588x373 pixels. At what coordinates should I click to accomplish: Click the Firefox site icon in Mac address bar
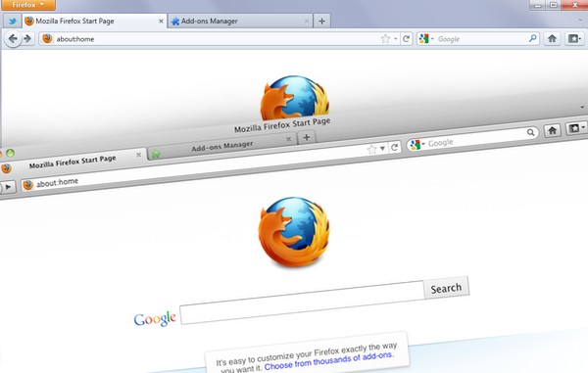pyautogui.click(x=27, y=185)
